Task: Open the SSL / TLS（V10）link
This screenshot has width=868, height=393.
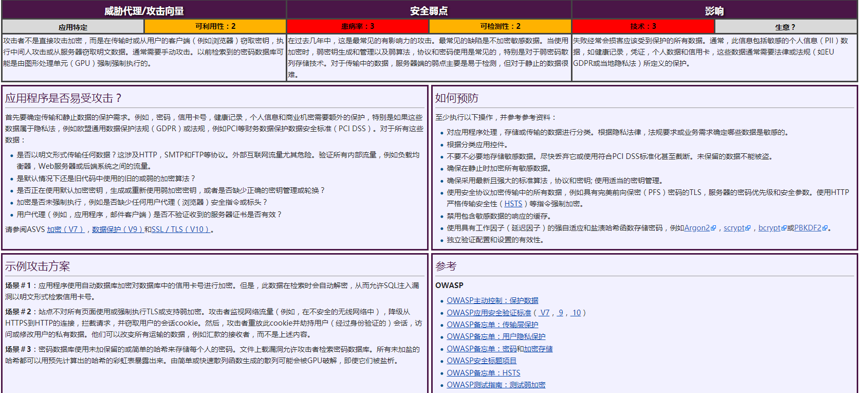Action: (x=181, y=229)
